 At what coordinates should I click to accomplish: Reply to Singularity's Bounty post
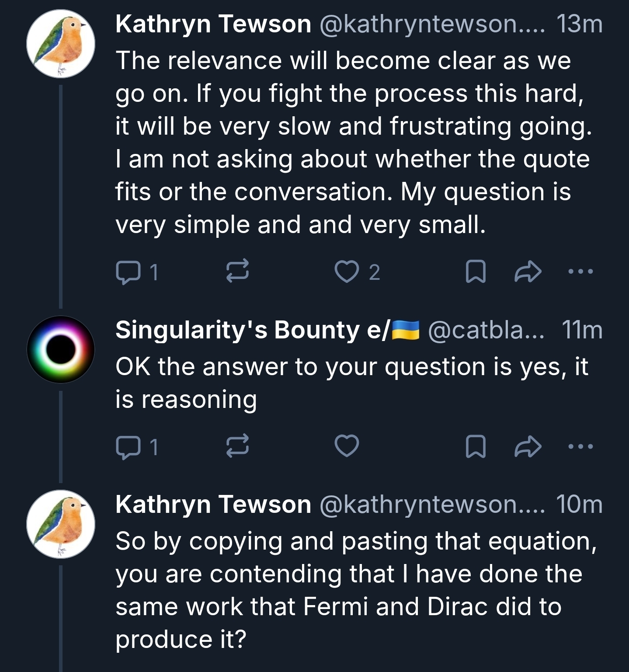[128, 447]
